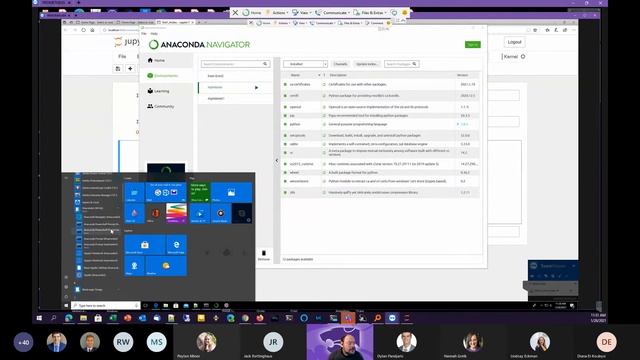Click Home on the remote session toolbar
The height and width of the screenshot is (360, 640).
pyautogui.click(x=252, y=13)
